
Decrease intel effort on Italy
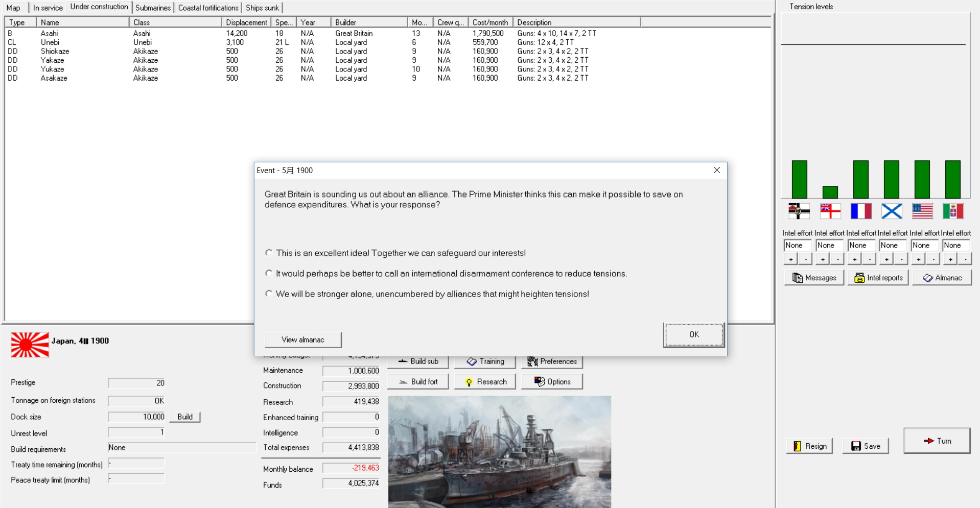965,259
